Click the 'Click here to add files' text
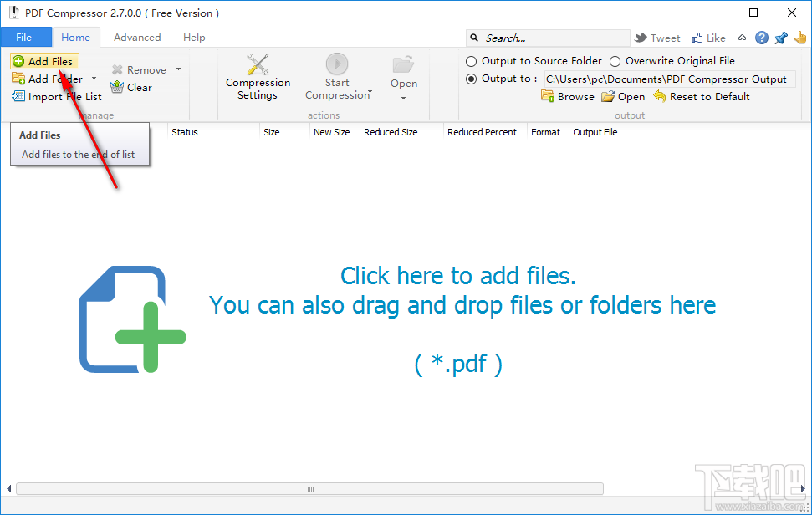 pyautogui.click(x=457, y=276)
